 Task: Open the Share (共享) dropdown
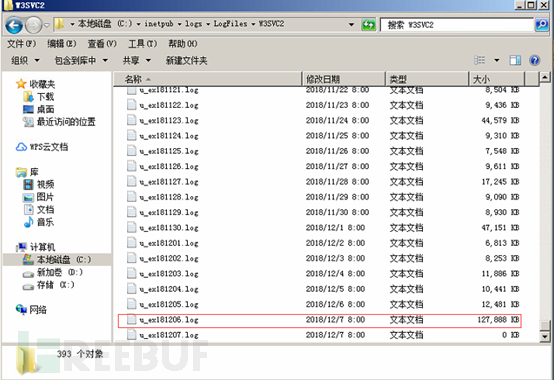pos(137,60)
